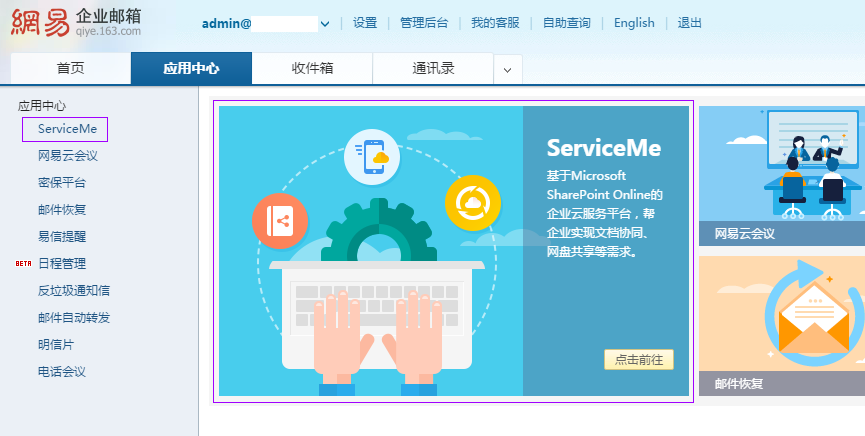Viewport: 865px width, 436px height.
Task: Open 密保平台 in the sidebar
Action: point(62,183)
